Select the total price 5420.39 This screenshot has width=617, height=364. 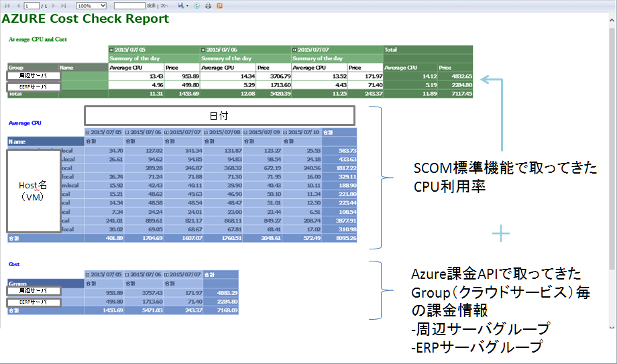(280, 94)
